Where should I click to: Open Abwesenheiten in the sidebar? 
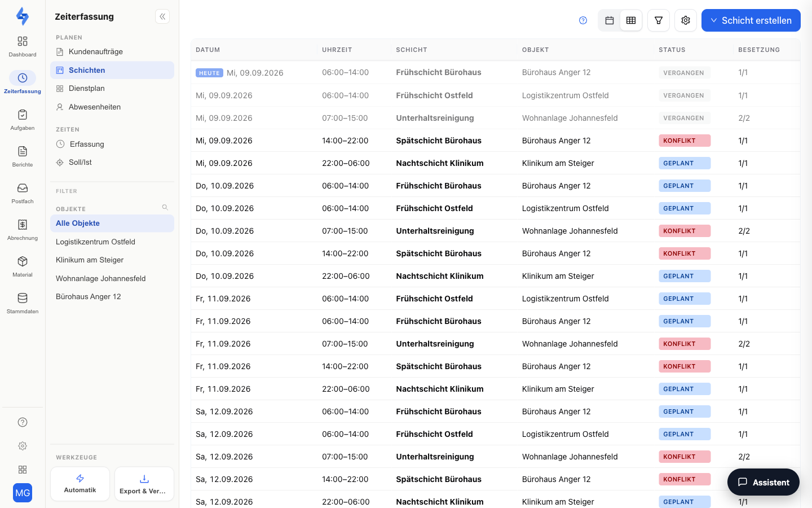tap(112, 107)
